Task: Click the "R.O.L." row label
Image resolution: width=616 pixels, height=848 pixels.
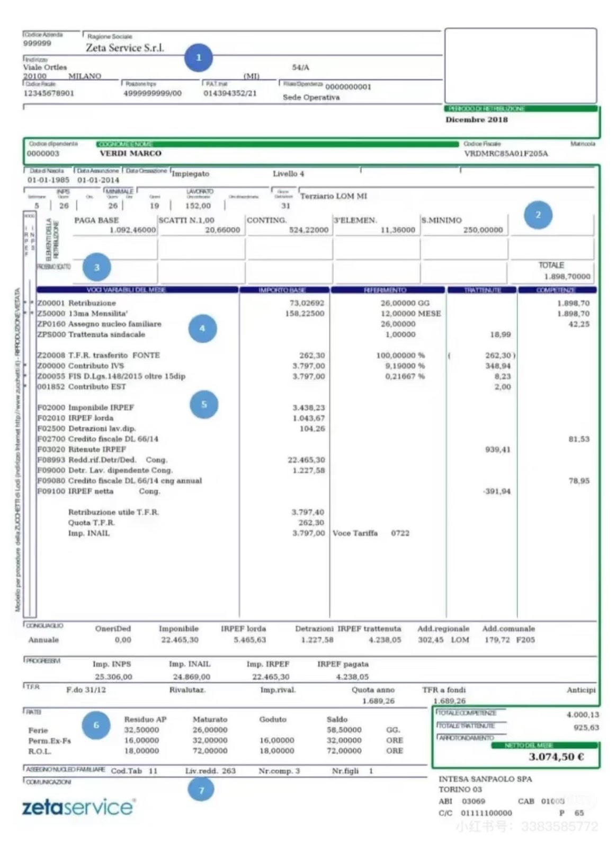Action: click(40, 751)
